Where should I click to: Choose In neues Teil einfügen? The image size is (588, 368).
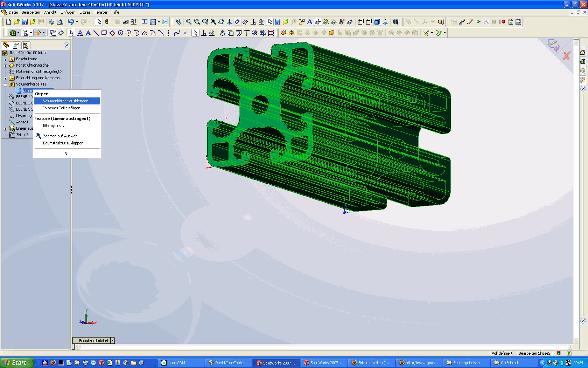click(x=67, y=108)
